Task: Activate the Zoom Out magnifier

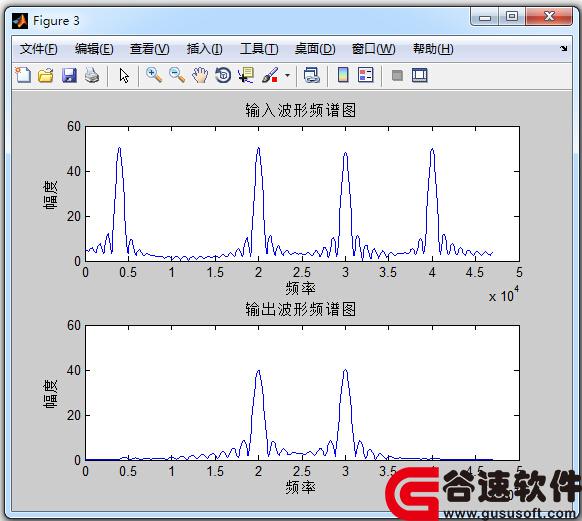Action: pyautogui.click(x=177, y=75)
